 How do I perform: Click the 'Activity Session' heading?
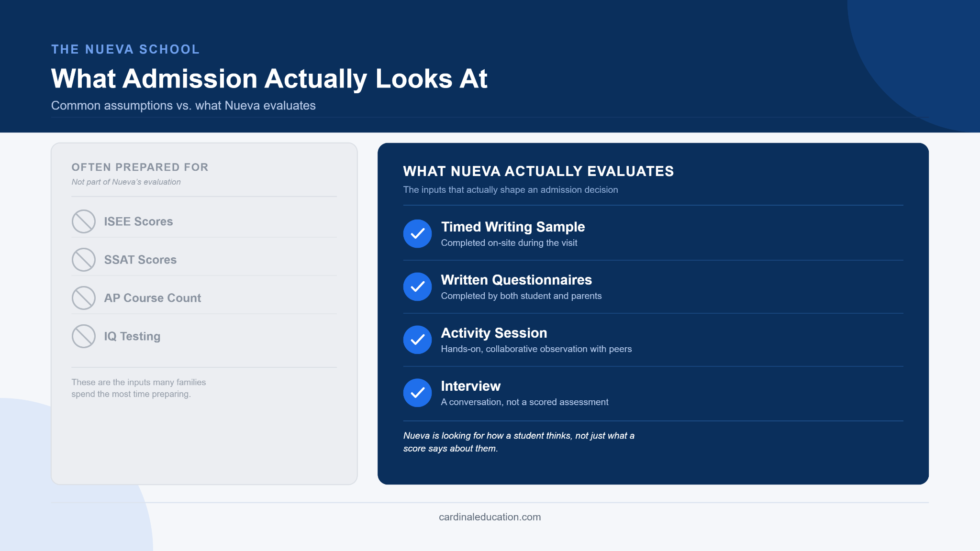494,333
